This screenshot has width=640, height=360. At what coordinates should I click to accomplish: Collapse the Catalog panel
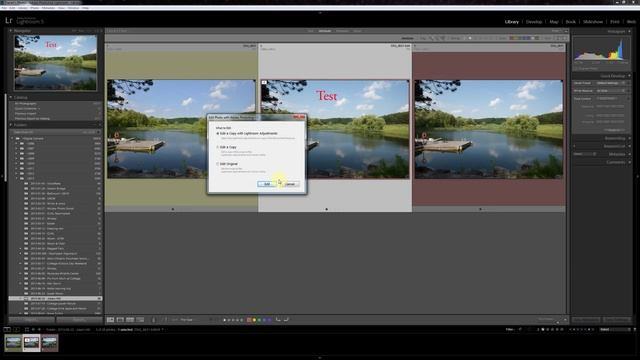click(11, 97)
